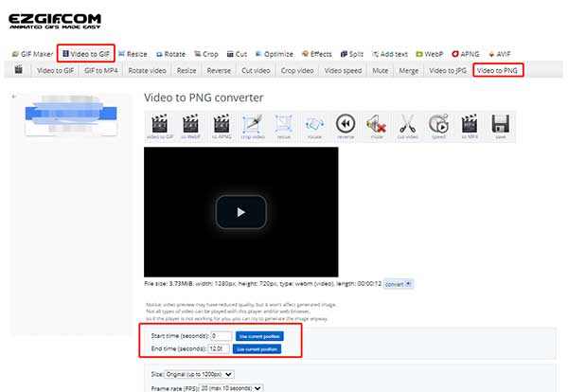Select the crop video tool icon
568x392 pixels.
coord(253,127)
